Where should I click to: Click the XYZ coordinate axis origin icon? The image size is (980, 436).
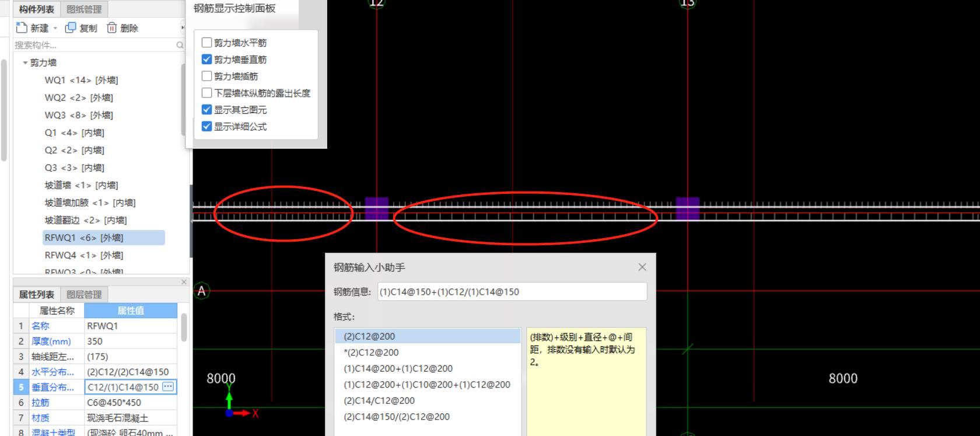click(x=229, y=413)
